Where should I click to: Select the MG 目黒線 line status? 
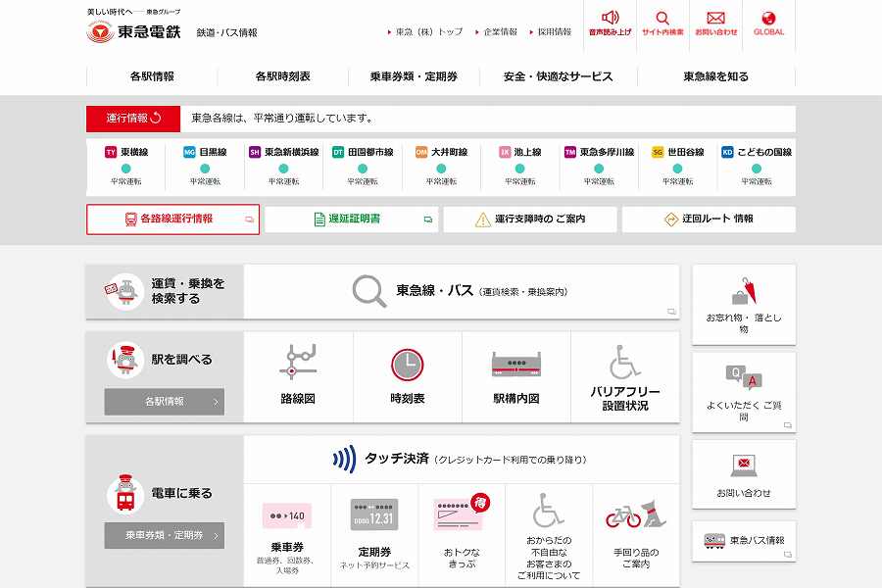(205, 167)
